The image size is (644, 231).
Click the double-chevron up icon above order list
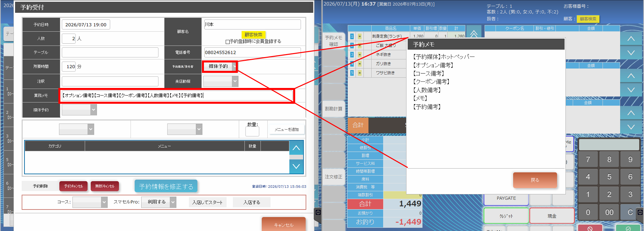tap(474, 34)
